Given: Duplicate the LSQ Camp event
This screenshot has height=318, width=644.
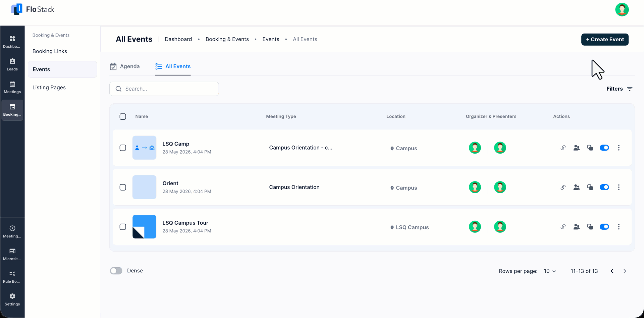Looking at the screenshot, I should pos(590,148).
